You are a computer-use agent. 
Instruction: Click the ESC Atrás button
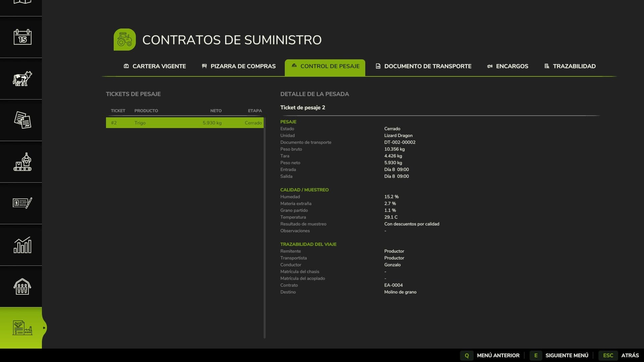click(x=619, y=355)
